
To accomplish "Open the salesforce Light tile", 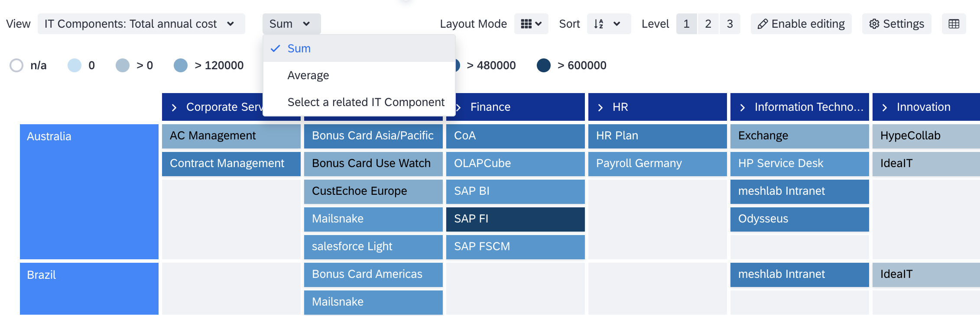I will (373, 247).
